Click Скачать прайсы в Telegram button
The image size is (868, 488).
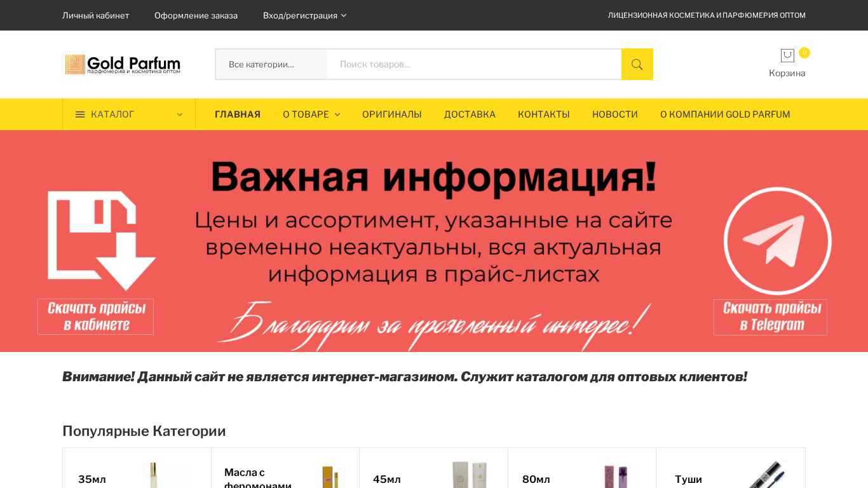[x=770, y=317]
